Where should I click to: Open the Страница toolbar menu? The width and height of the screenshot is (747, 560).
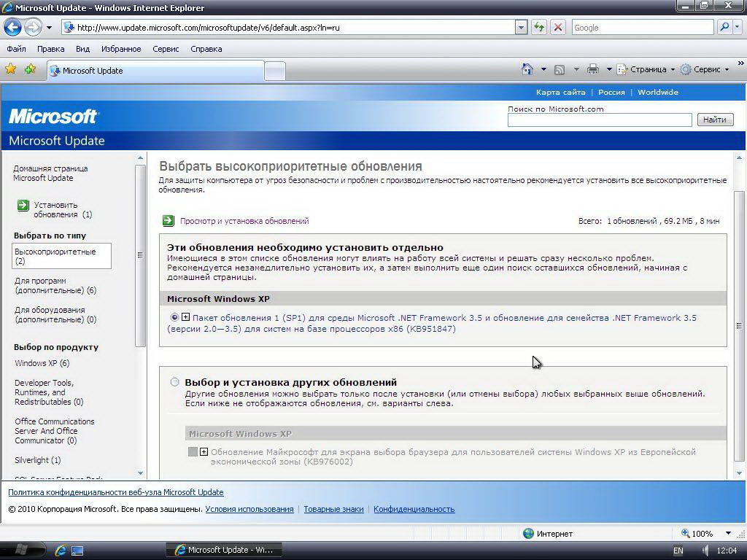point(646,69)
